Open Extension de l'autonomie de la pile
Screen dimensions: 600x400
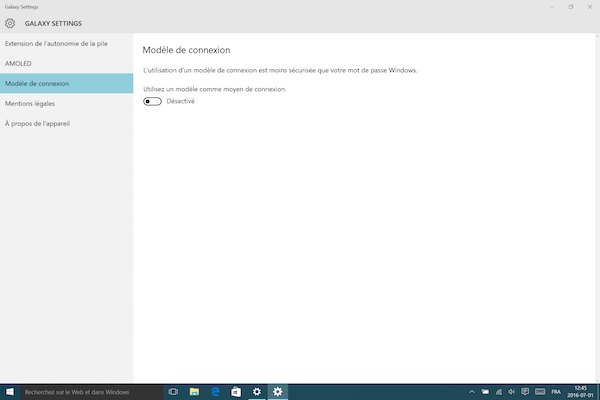[x=67, y=44]
